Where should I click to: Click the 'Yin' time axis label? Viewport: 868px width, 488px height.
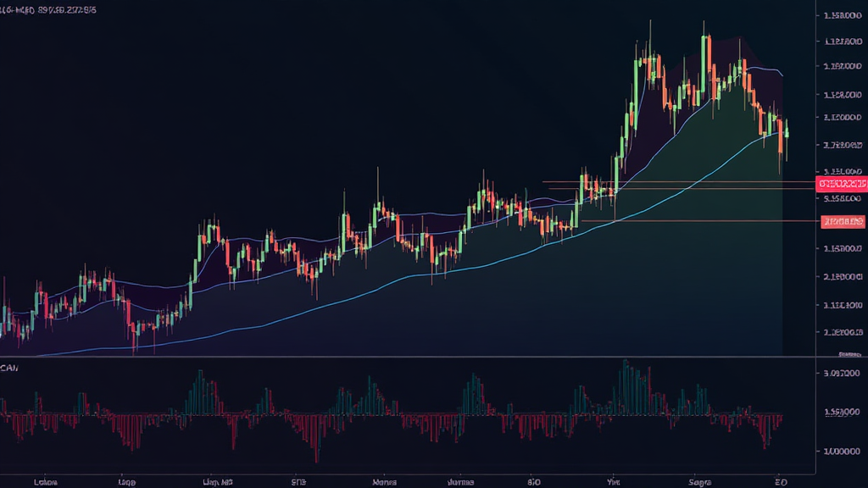614,481
